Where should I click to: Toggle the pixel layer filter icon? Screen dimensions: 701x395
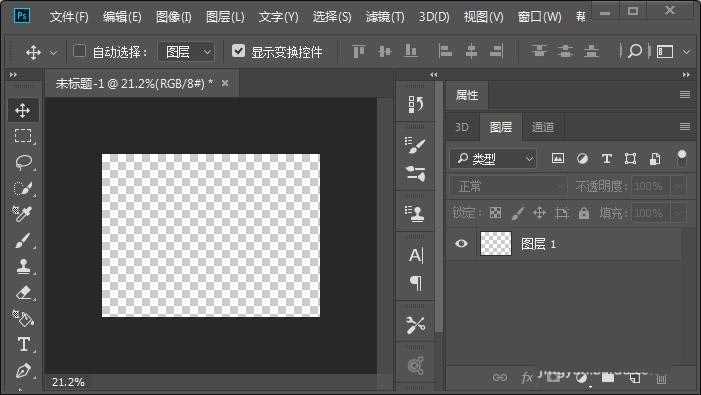coord(557,158)
